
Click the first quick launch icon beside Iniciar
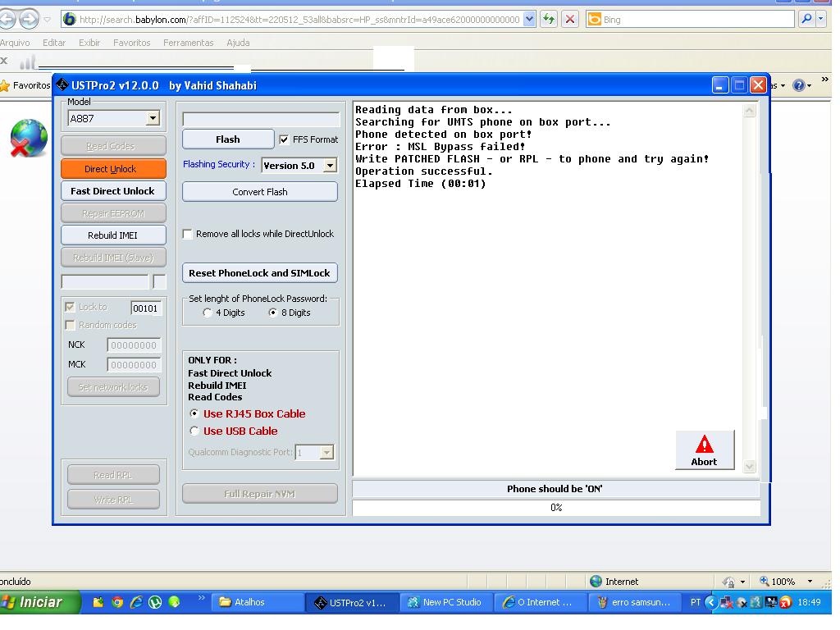pyautogui.click(x=98, y=602)
